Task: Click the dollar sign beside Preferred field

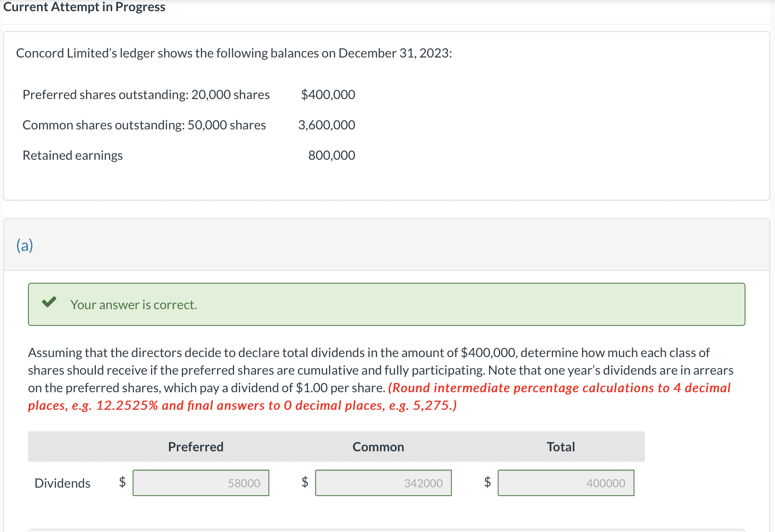Action: 122,483
